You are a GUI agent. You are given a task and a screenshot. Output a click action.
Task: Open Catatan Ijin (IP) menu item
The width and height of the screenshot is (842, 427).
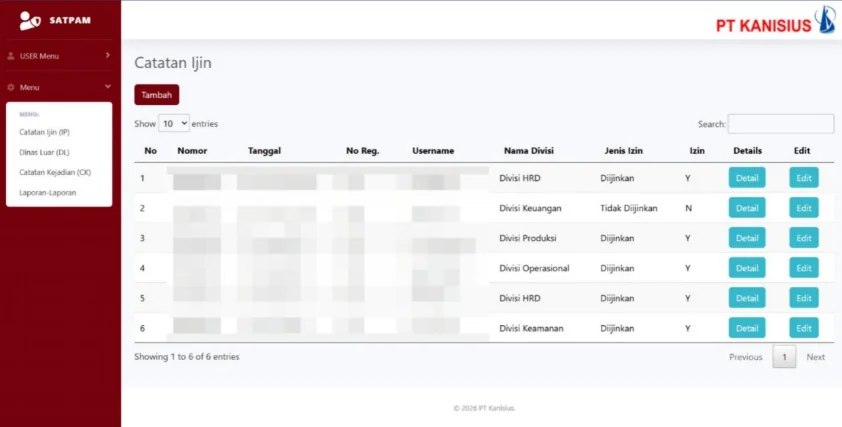(45, 132)
